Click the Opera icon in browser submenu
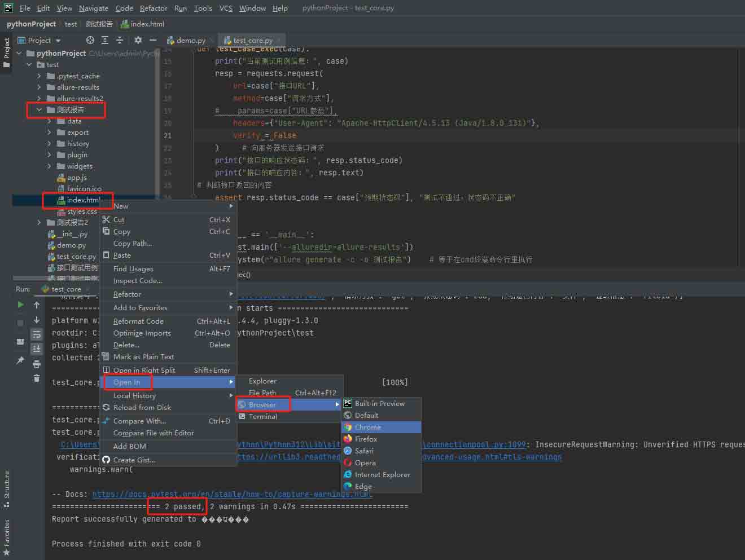Screen dimensions: 745x560 [348, 463]
